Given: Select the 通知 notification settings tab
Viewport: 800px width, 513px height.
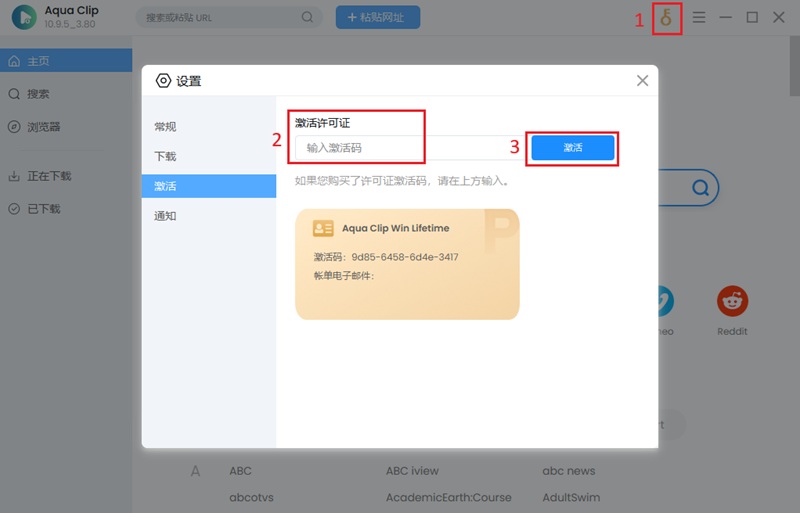Looking at the screenshot, I should point(209,216).
